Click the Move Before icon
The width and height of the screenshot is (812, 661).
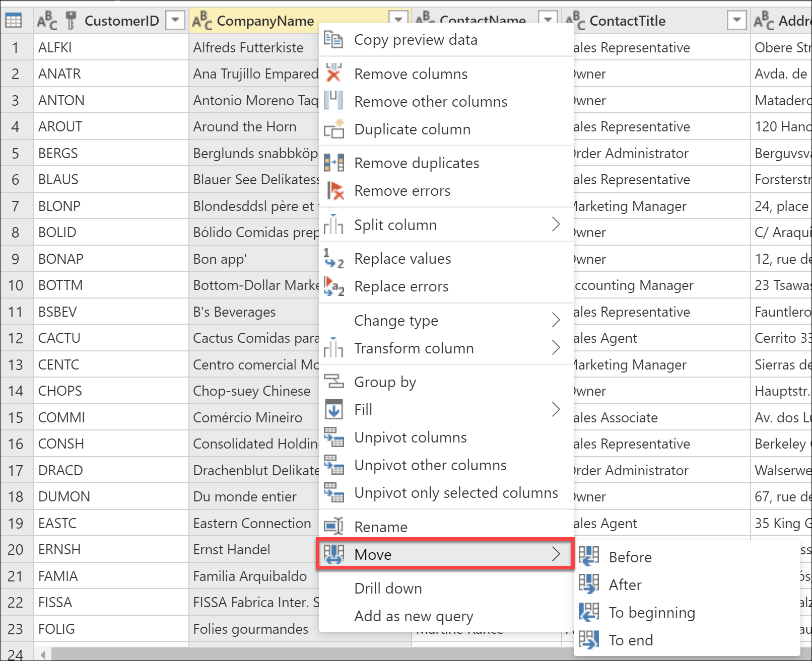(x=588, y=556)
